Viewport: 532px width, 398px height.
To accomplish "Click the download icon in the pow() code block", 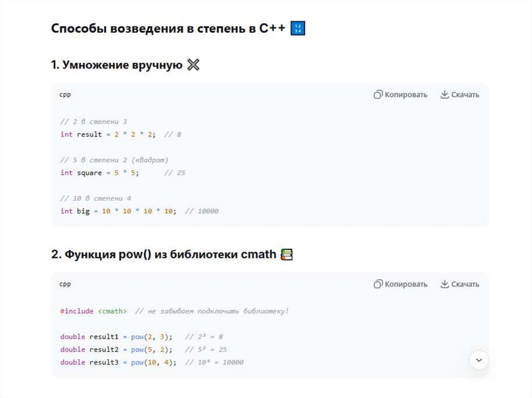I will point(444,284).
